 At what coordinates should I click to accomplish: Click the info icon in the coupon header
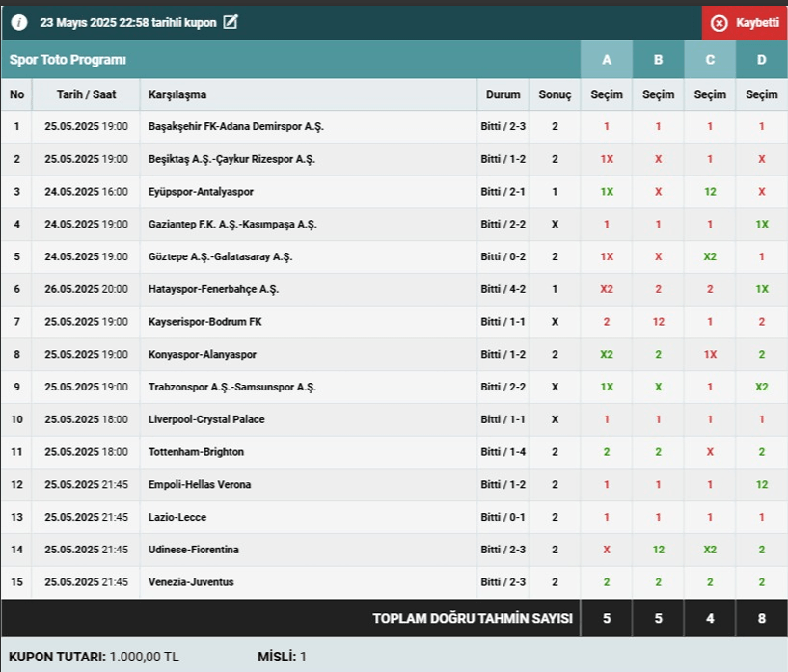click(x=19, y=22)
